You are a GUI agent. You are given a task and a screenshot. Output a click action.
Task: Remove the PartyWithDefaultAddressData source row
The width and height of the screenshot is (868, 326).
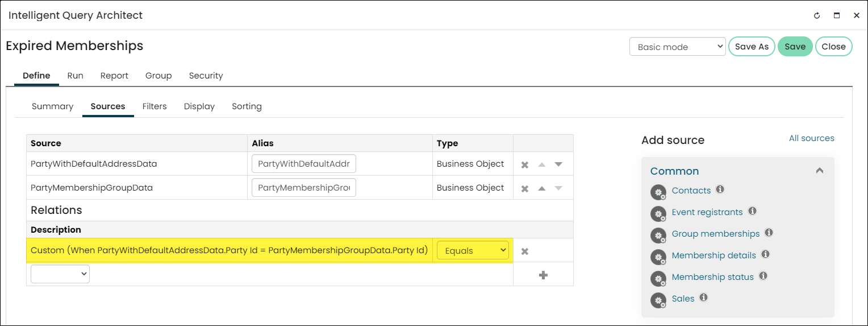[525, 164]
